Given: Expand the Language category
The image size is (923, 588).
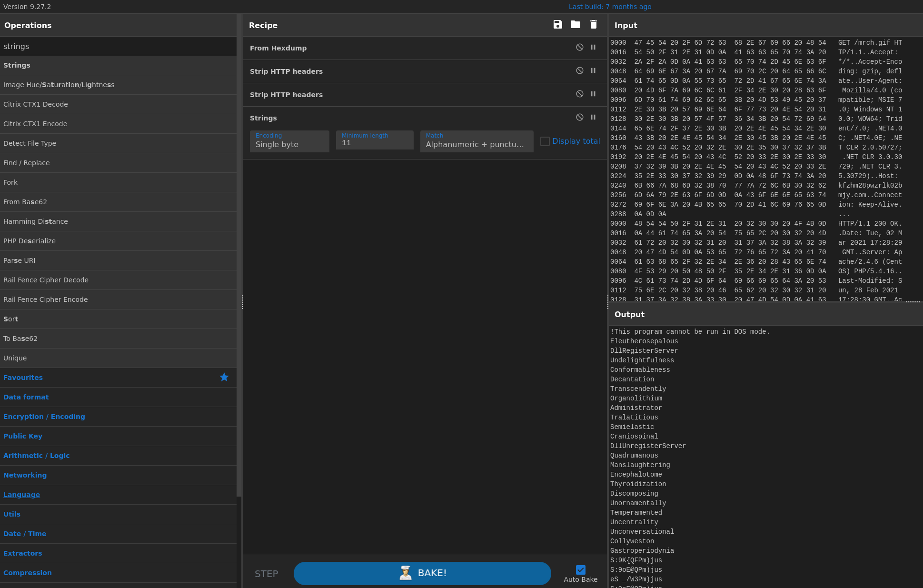Looking at the screenshot, I should [118, 495].
